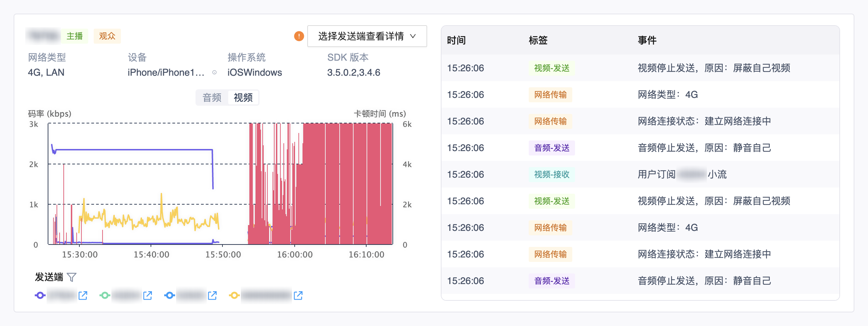This screenshot has height=326, width=868.
Task: Click the 码率 (kbps) axis label
Action: click(x=50, y=114)
